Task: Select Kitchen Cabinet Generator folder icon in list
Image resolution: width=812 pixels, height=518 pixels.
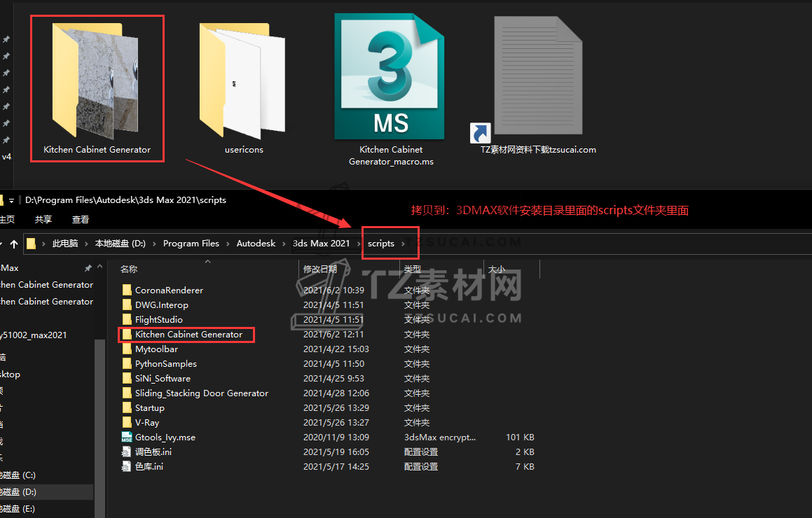Action: pyautogui.click(x=127, y=335)
